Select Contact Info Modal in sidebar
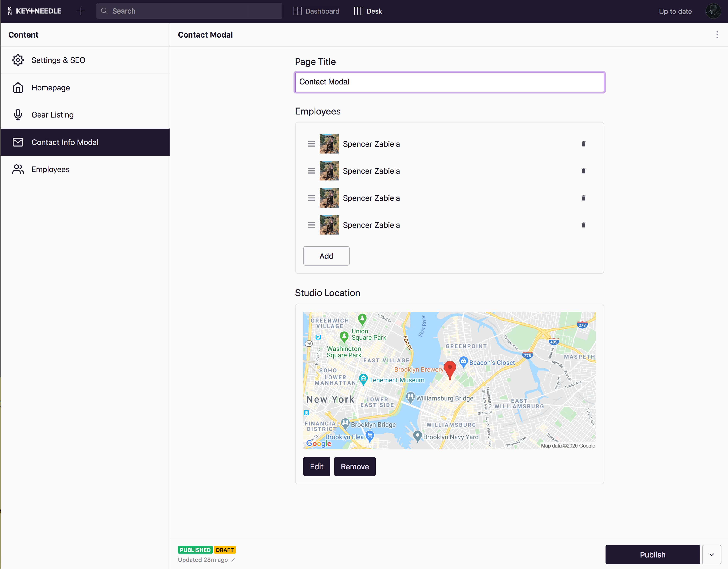Image resolution: width=728 pixels, height=569 pixels. [85, 142]
